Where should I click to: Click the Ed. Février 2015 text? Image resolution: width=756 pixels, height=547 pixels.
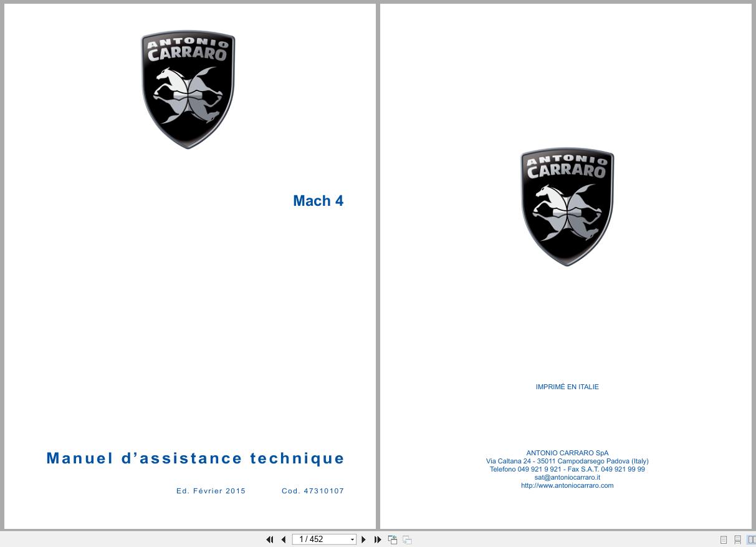[x=211, y=491]
